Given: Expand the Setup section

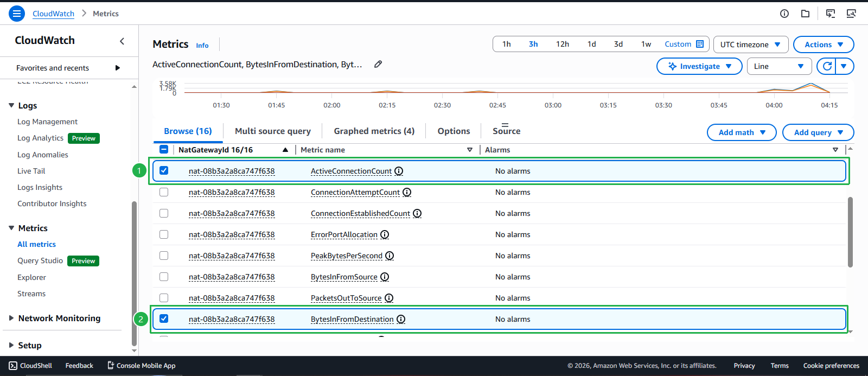Looking at the screenshot, I should point(11,345).
